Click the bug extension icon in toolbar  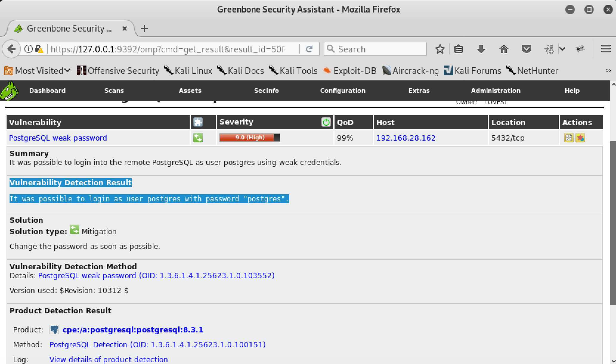(x=549, y=49)
